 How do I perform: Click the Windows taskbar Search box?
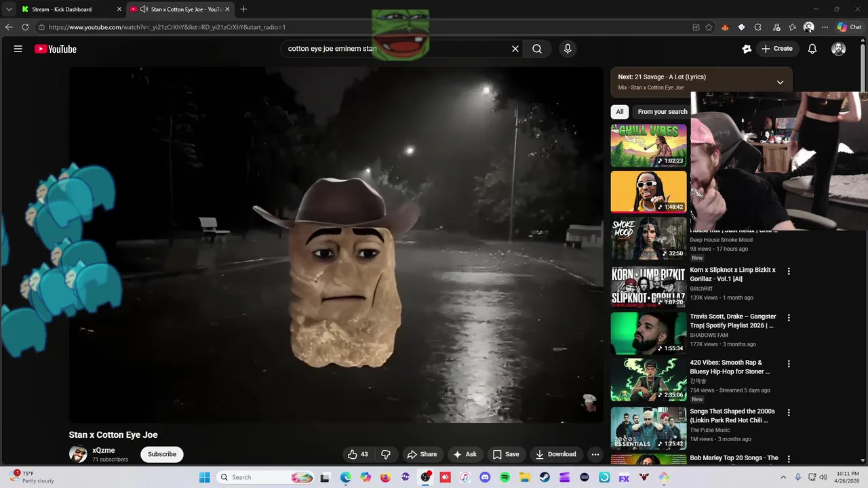coord(266,477)
